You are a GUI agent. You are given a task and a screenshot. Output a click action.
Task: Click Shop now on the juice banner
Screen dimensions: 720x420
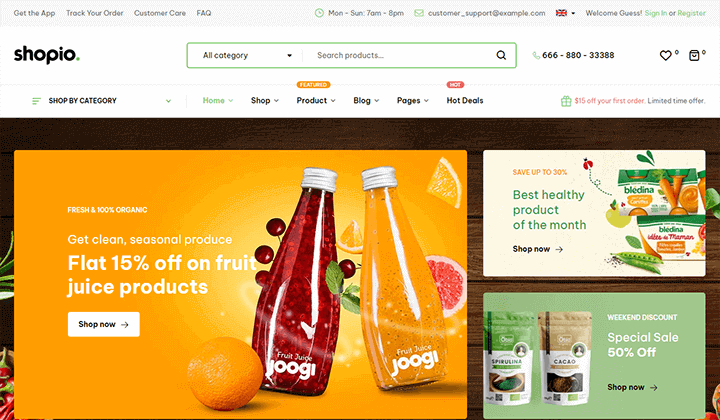[104, 325]
